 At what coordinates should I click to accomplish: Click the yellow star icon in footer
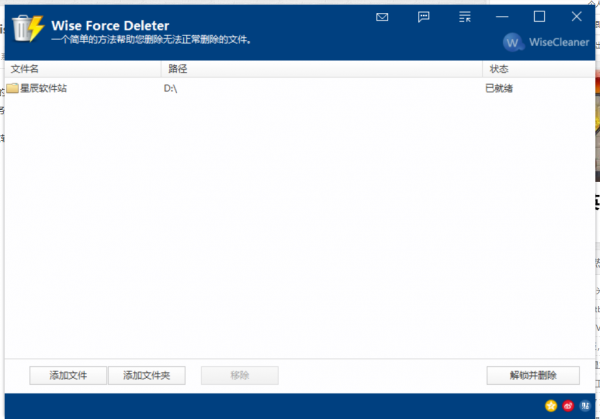(x=551, y=406)
